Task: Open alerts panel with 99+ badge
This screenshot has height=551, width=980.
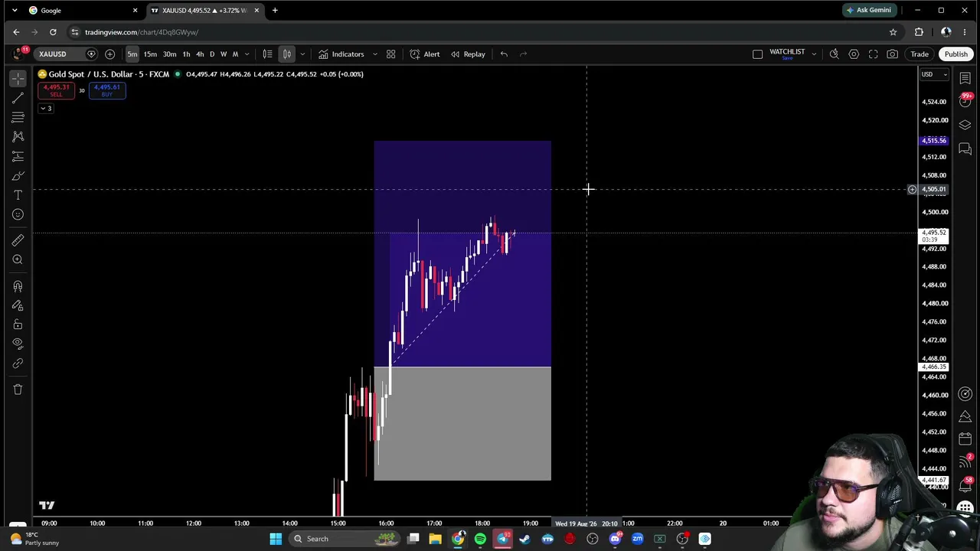Action: (965, 101)
